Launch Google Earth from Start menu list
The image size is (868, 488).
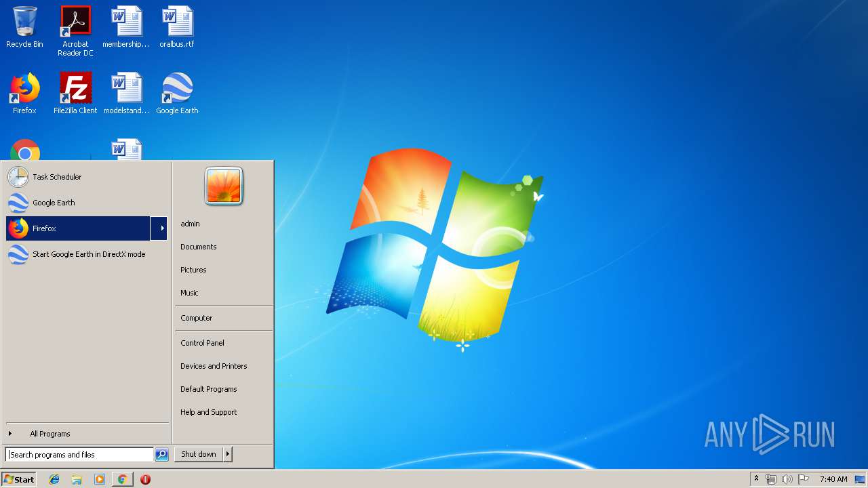click(x=87, y=203)
